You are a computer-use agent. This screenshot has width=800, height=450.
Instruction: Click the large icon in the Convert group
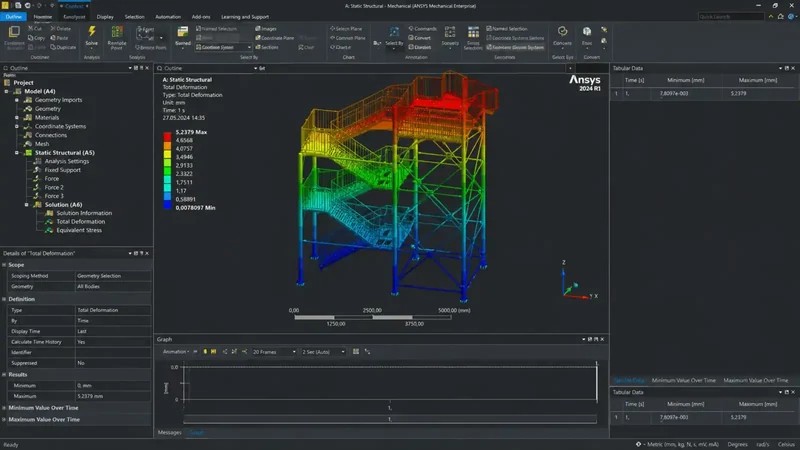coord(587,32)
